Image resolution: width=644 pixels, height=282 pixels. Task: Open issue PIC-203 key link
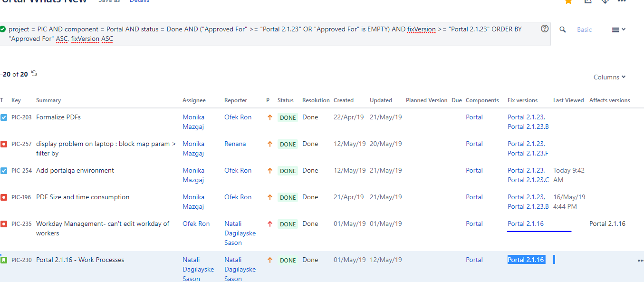[x=21, y=117]
